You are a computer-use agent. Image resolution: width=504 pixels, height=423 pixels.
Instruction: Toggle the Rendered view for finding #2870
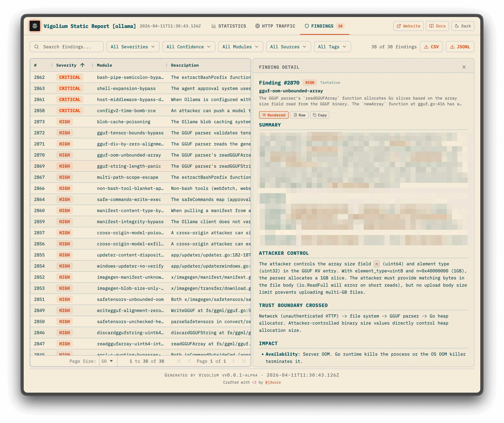click(x=274, y=115)
